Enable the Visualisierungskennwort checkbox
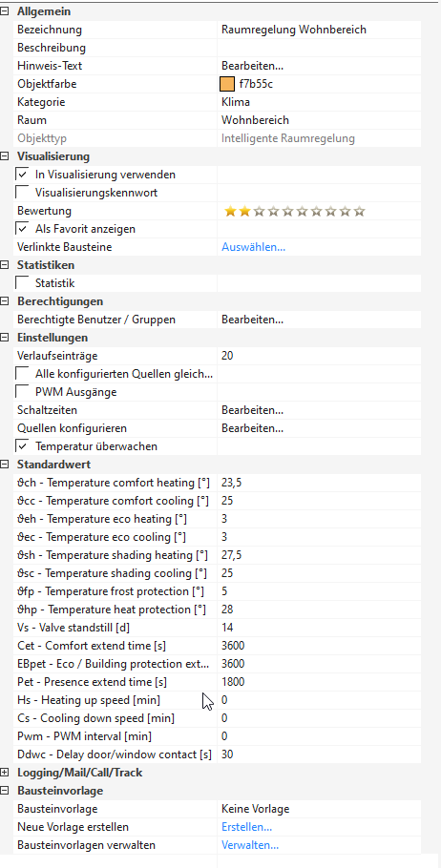Viewport: 441px width, 868px height. point(23,193)
